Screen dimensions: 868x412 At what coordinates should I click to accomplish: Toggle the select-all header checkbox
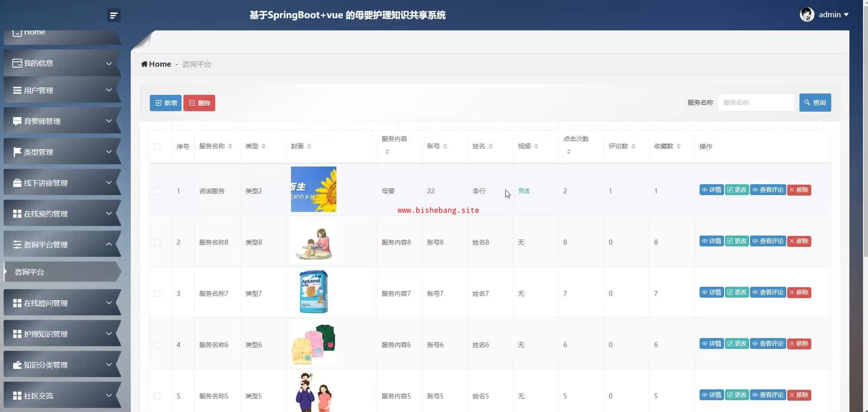tap(157, 147)
